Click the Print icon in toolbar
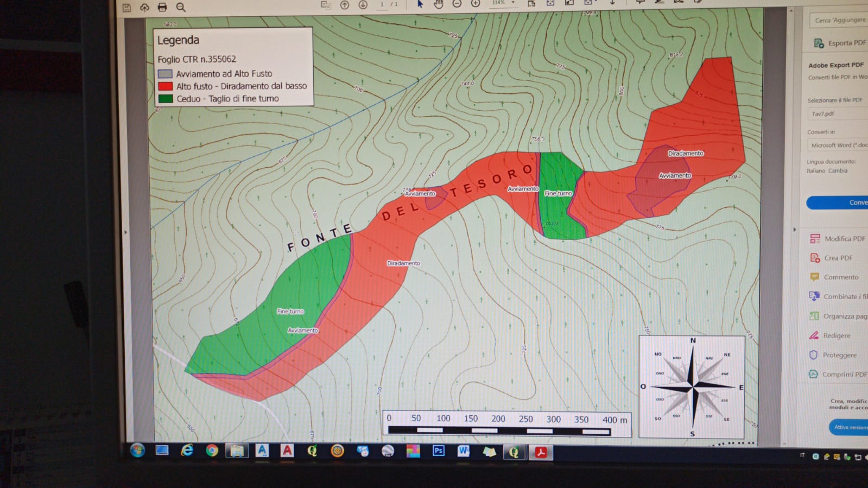The width and height of the screenshot is (868, 488). click(x=162, y=7)
